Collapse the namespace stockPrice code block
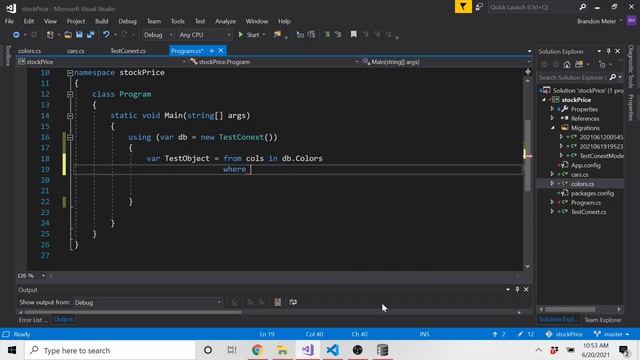Screen dimensions: 640x360 pyautogui.click(x=70, y=73)
